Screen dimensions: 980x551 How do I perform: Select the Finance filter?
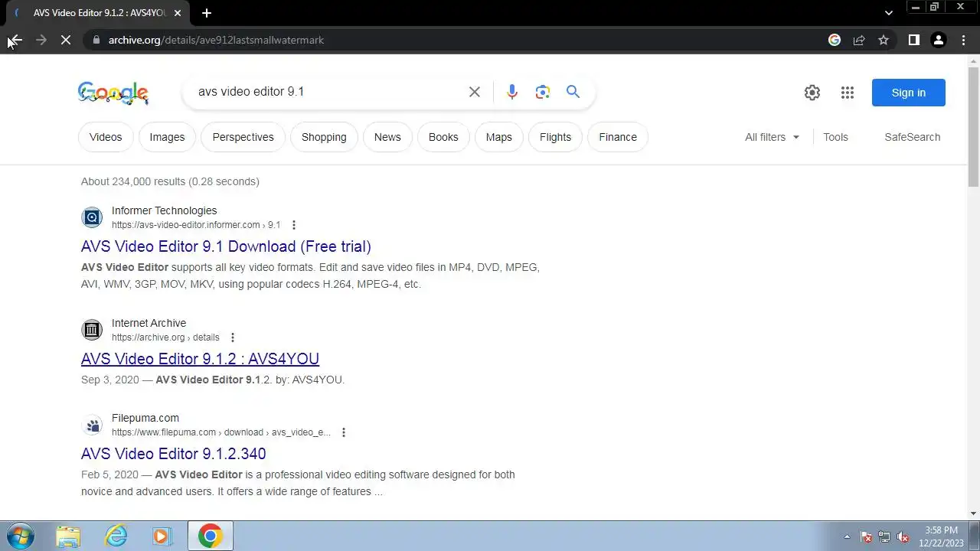(618, 137)
